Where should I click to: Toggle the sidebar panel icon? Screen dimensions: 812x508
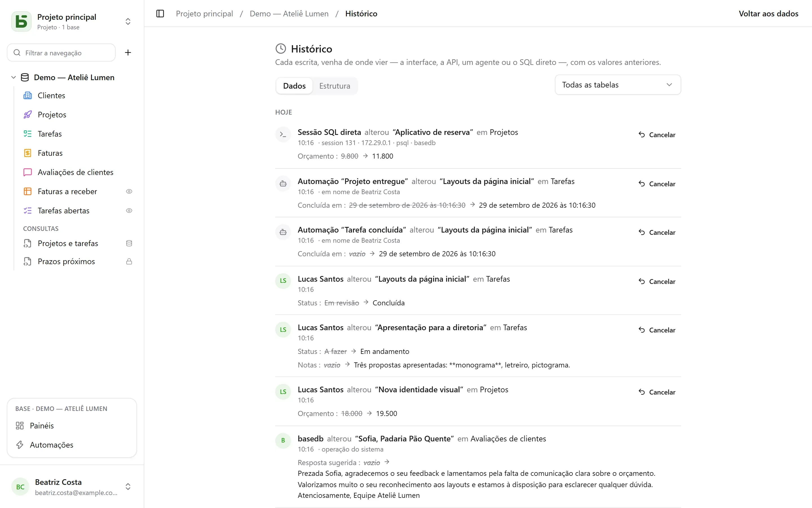coord(160,14)
